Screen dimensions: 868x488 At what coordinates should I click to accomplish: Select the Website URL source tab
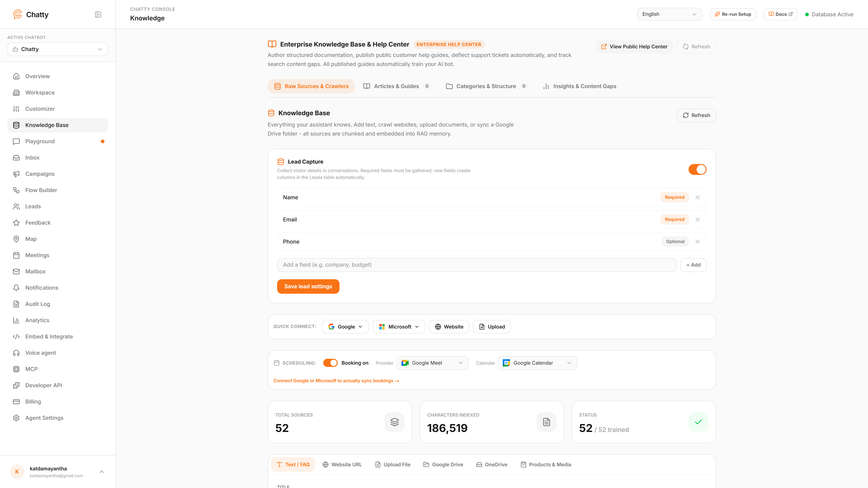[x=342, y=465]
